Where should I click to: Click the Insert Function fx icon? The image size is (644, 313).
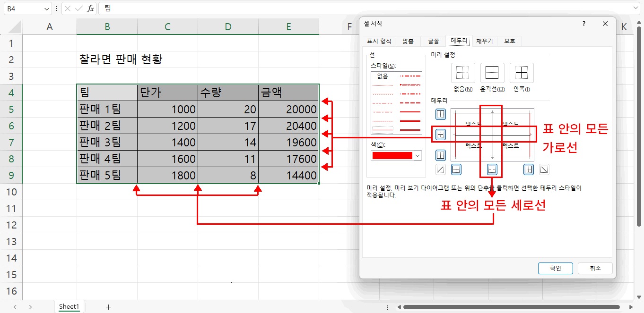pos(90,8)
